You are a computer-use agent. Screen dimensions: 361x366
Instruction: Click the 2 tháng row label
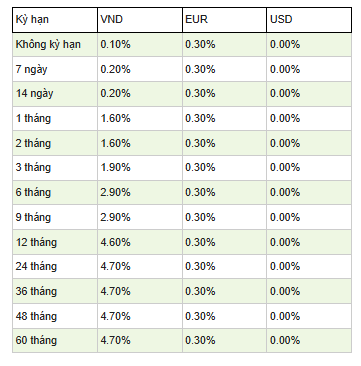[x=55, y=143]
